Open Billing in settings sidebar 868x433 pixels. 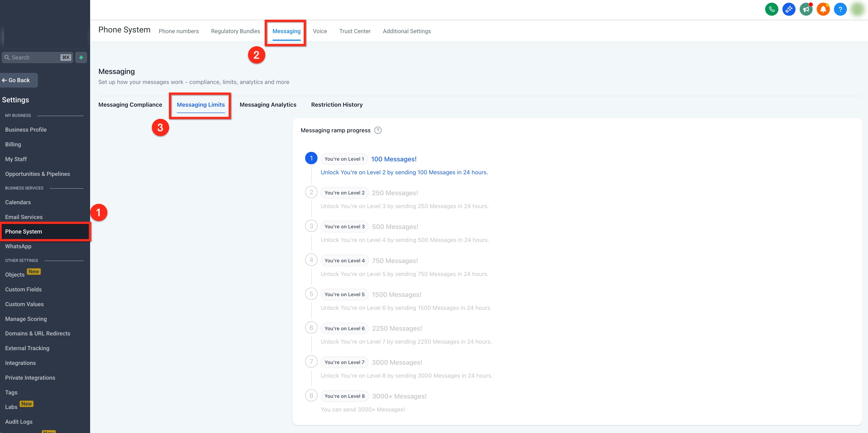[13, 144]
